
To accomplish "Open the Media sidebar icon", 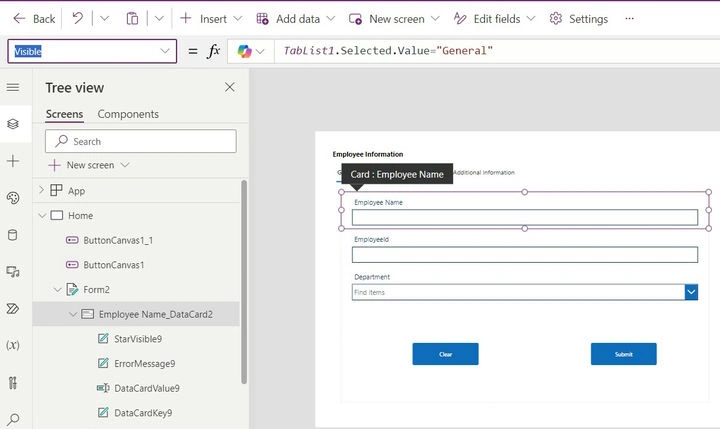I will 13,271.
